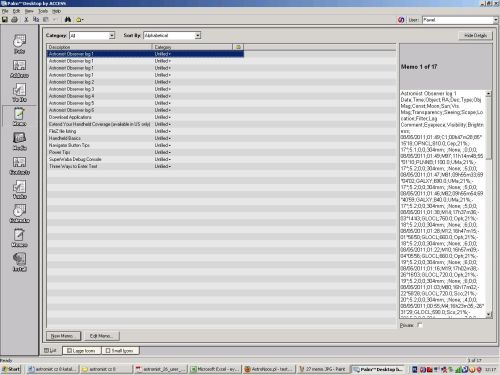
Task: Open the Sort By dropdown
Action: [x=198, y=35]
